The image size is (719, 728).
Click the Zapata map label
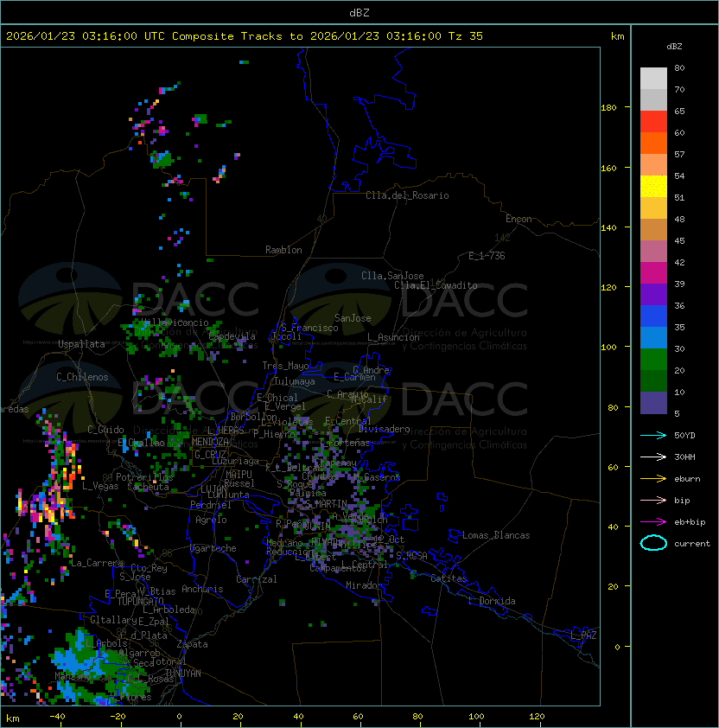(192, 644)
